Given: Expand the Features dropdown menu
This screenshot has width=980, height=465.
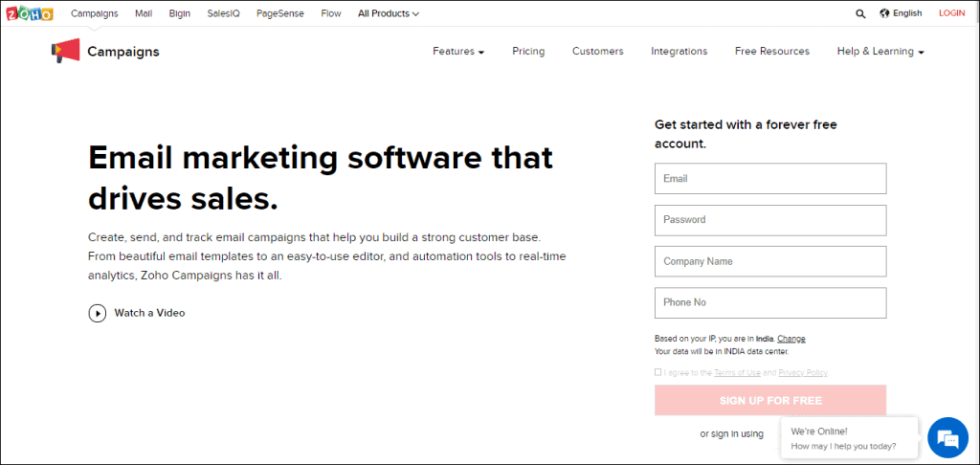Looking at the screenshot, I should (x=458, y=52).
